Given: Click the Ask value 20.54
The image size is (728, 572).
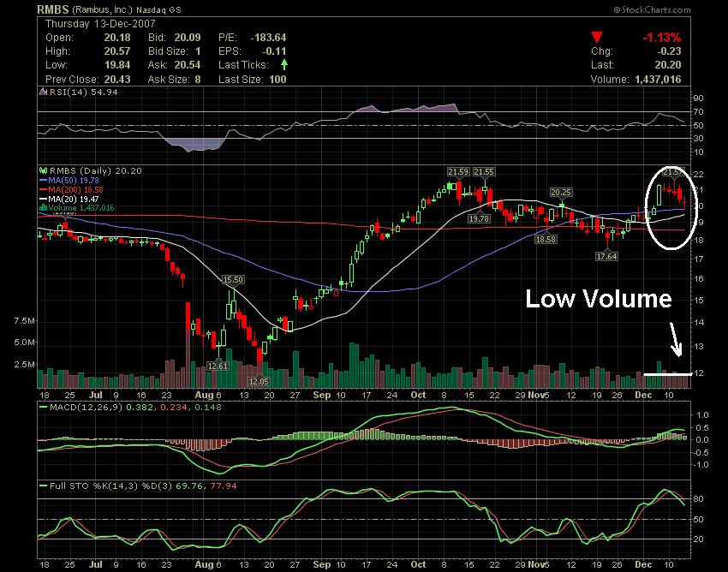Looking at the screenshot, I should [188, 65].
